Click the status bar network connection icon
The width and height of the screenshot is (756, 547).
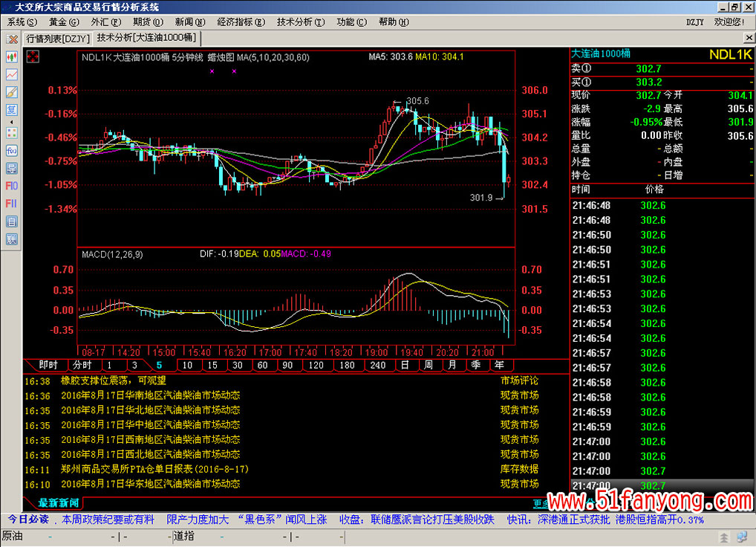tap(743, 537)
